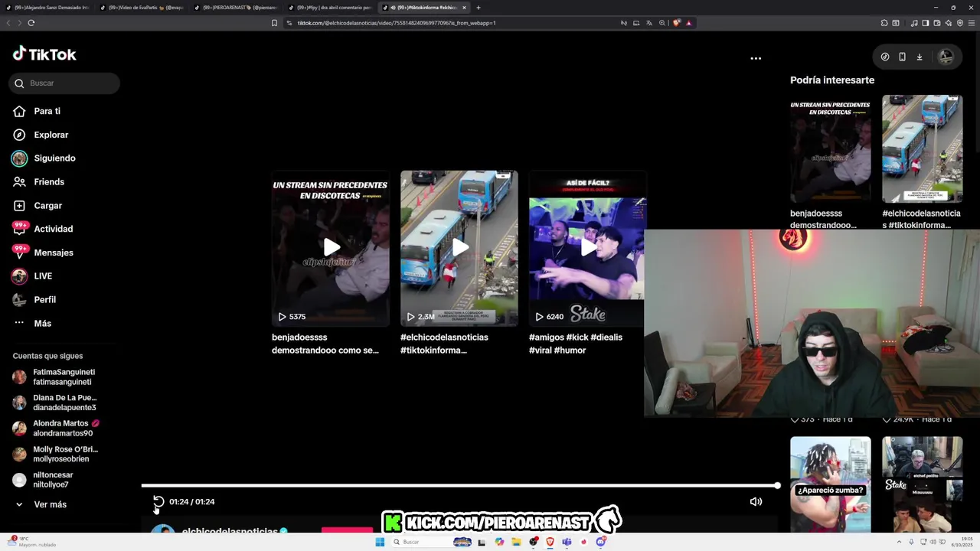Screen dimensions: 980x551
Task: Click the Buscar search field
Action: (64, 83)
